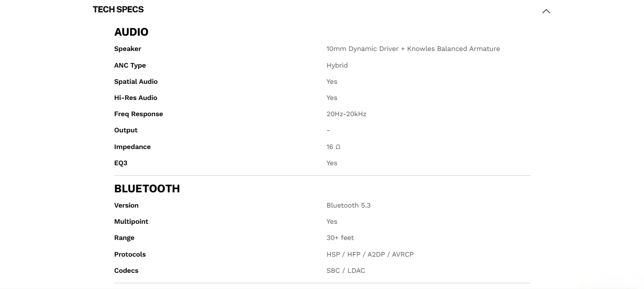Click the Hybrid ANC value
The height and width of the screenshot is (289, 644).
[337, 65]
